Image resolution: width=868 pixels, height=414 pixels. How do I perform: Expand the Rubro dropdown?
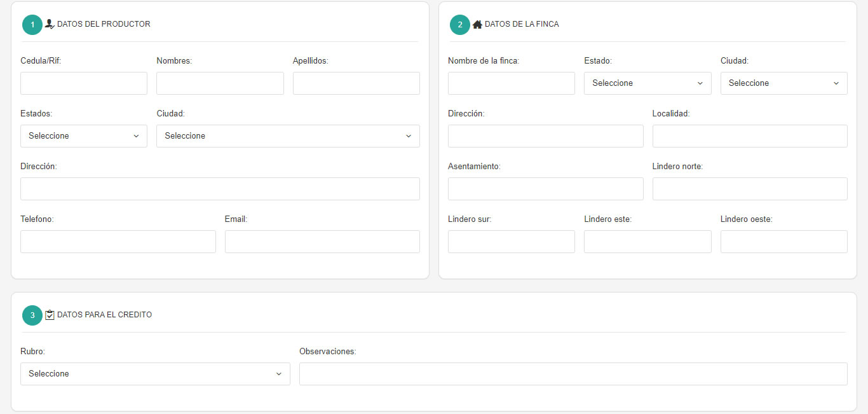pos(155,374)
